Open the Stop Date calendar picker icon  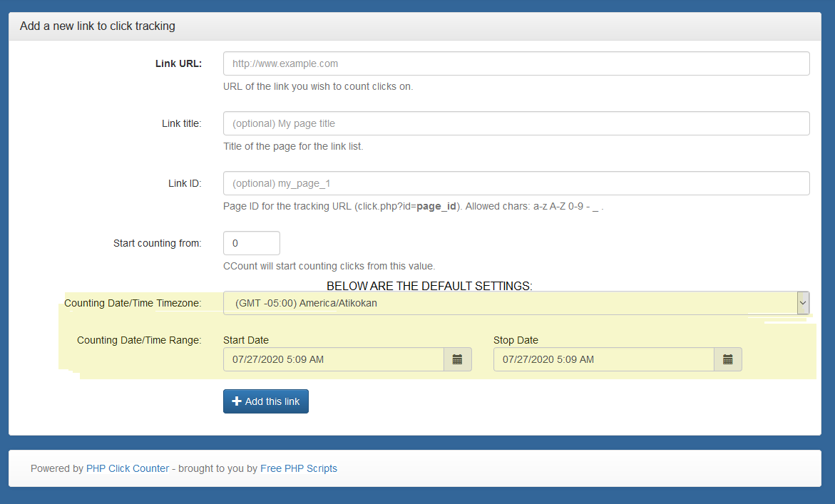[728, 359]
